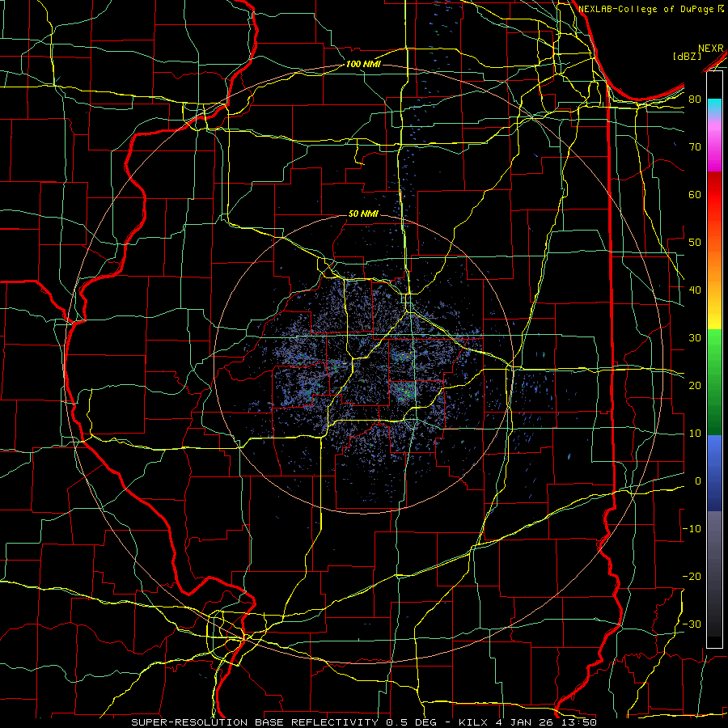The height and width of the screenshot is (728, 728).
Task: Click the "NEXR" label above the color scale
Action: click(x=710, y=49)
